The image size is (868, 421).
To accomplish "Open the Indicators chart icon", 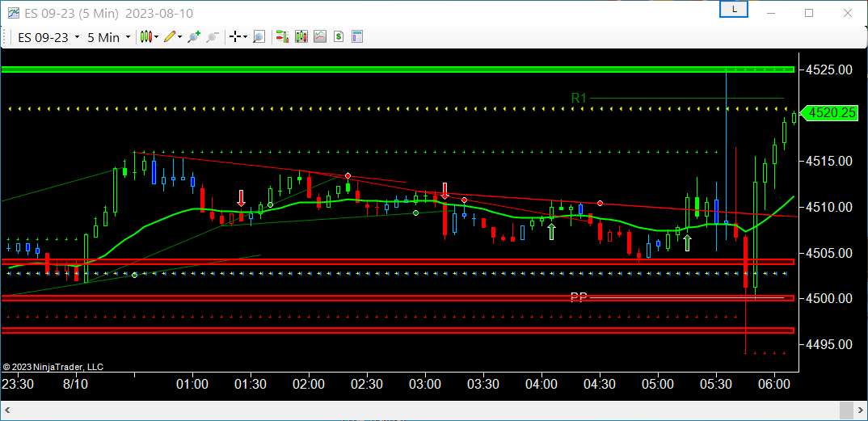I will (x=320, y=37).
